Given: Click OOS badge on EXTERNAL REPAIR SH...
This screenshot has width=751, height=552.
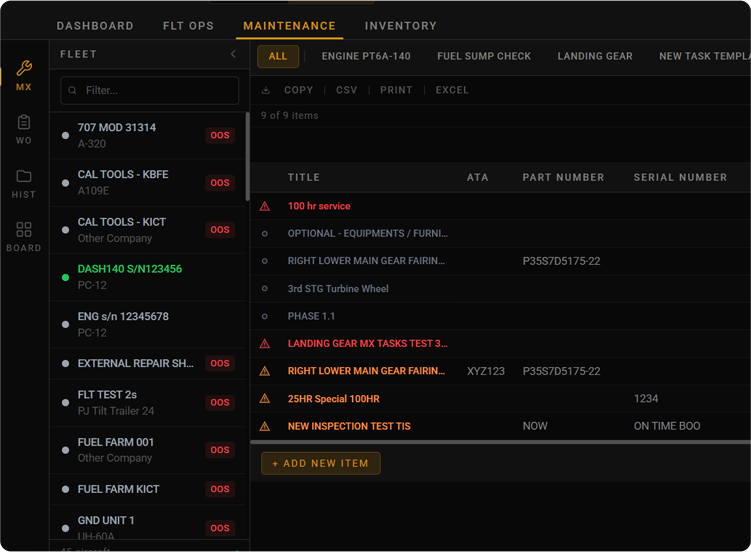Looking at the screenshot, I should [220, 363].
